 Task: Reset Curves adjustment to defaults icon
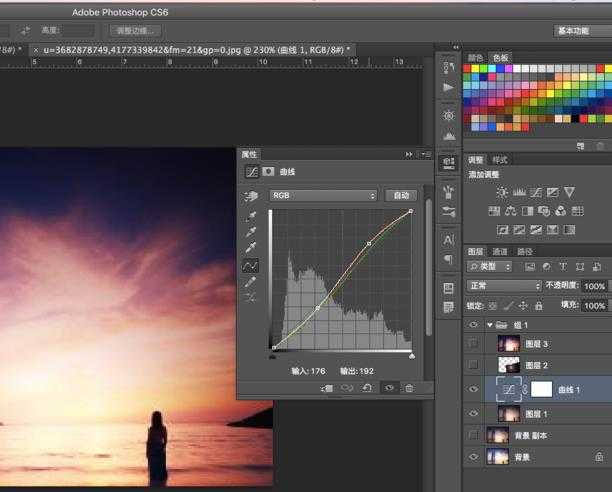click(x=368, y=387)
